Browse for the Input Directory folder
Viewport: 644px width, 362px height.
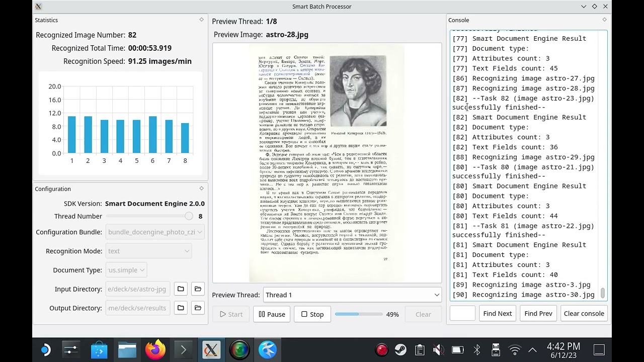pos(181,289)
